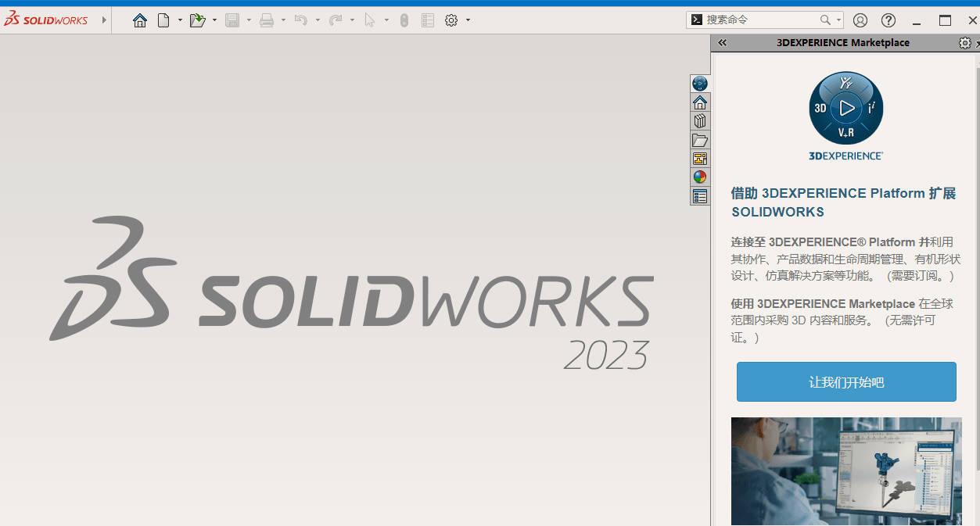Open the 3DEXPERIENCE Marketplace panel settings gear

[966, 43]
